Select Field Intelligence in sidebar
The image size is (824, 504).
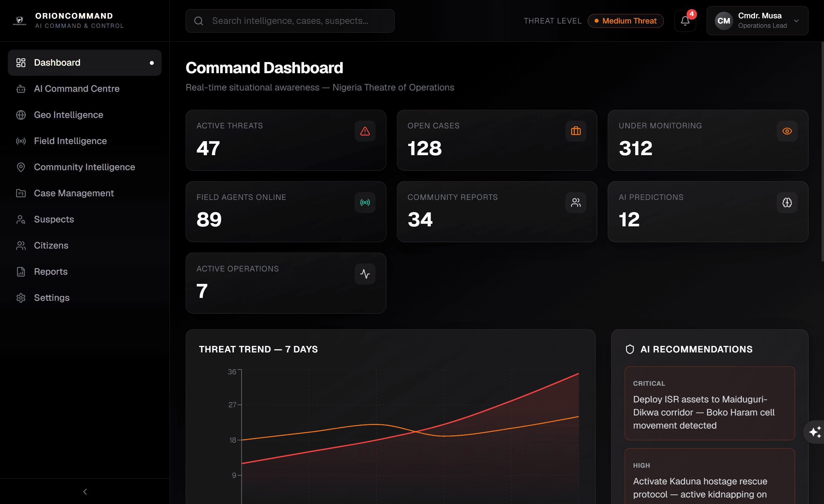click(x=85, y=141)
